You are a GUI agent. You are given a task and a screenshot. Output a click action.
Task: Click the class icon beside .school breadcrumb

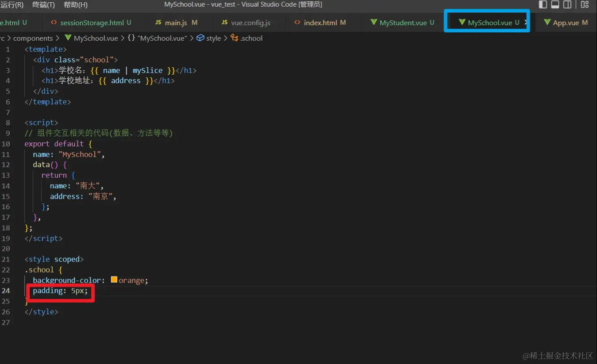coord(235,38)
